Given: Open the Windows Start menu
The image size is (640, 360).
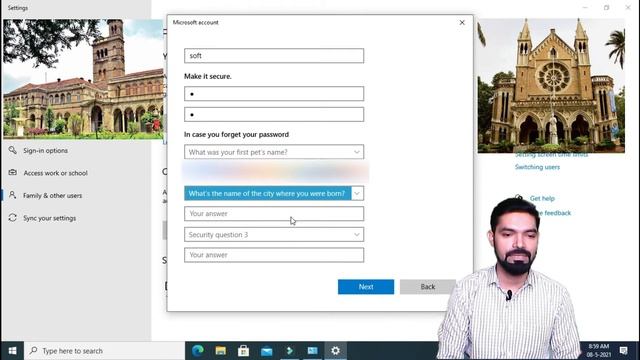Looking at the screenshot, I should click(12, 351).
